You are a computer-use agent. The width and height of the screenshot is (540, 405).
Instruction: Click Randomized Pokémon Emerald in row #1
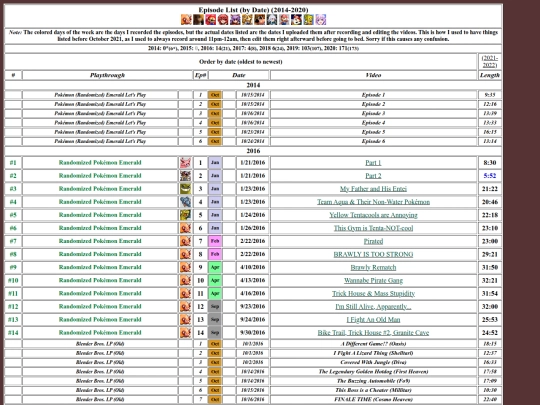[x=100, y=163]
